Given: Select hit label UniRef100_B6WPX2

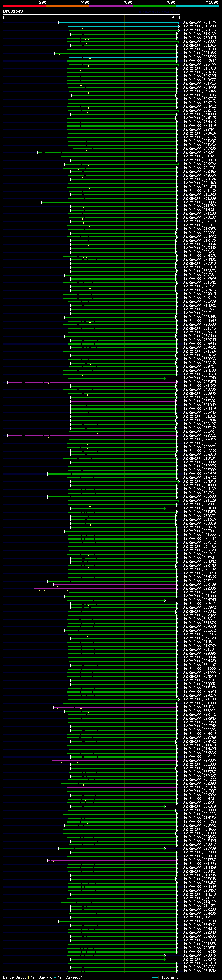Looking at the screenshot, I should [199, 925].
